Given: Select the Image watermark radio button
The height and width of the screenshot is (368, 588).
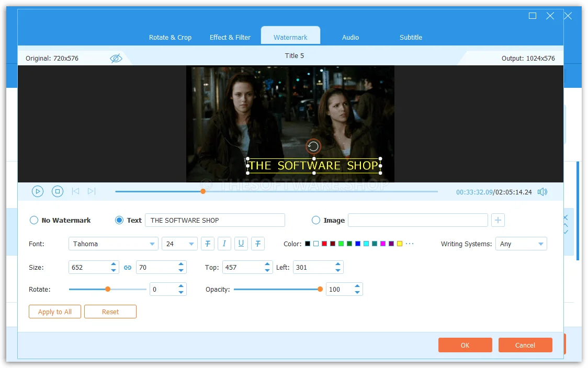Looking at the screenshot, I should click(316, 221).
